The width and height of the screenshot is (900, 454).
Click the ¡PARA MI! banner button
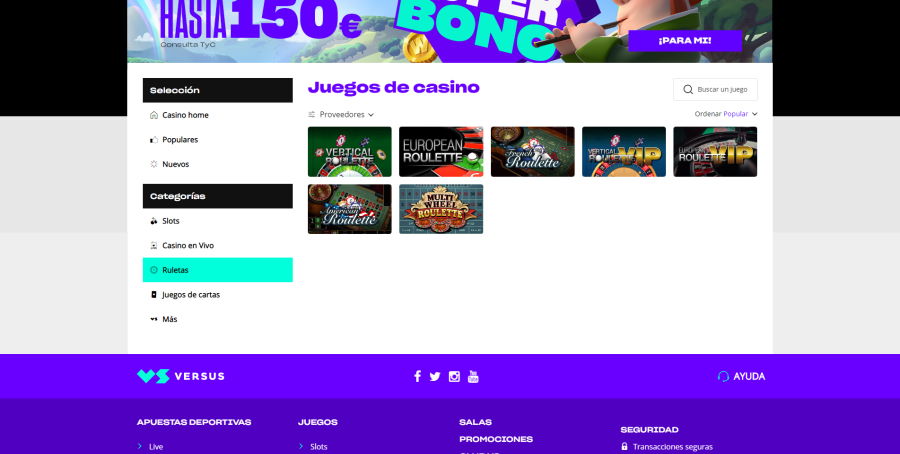pyautogui.click(x=685, y=41)
